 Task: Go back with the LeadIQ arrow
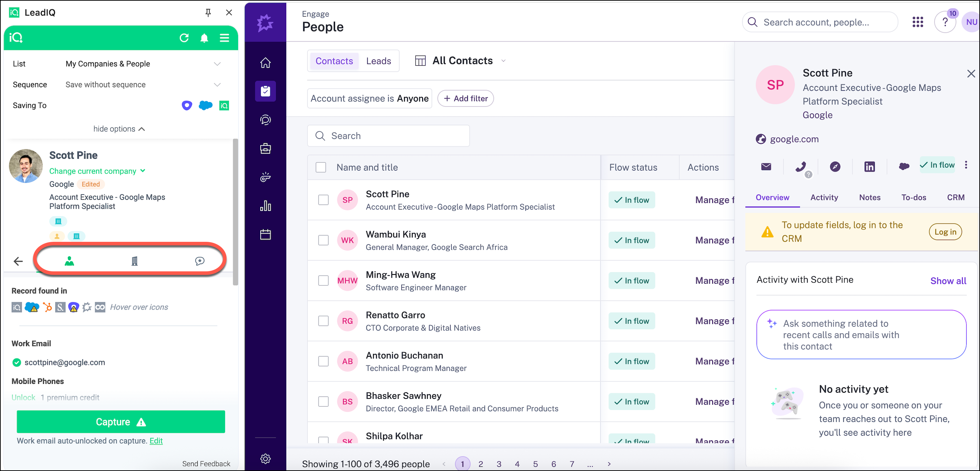click(x=18, y=261)
